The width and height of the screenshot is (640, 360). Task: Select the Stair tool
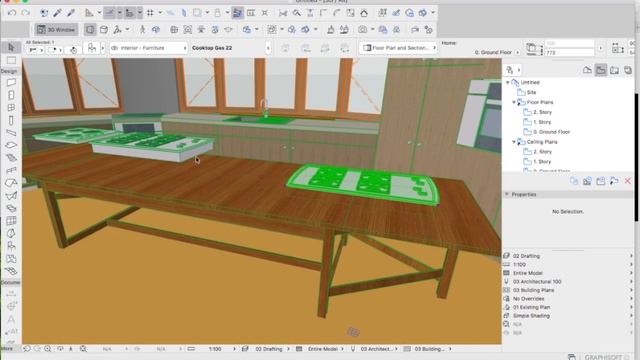[x=11, y=158]
